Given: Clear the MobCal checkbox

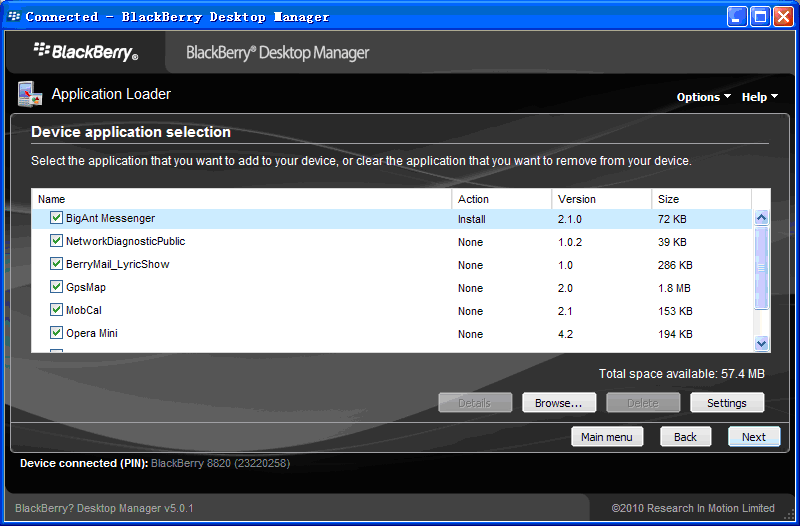Looking at the screenshot, I should [x=56, y=310].
